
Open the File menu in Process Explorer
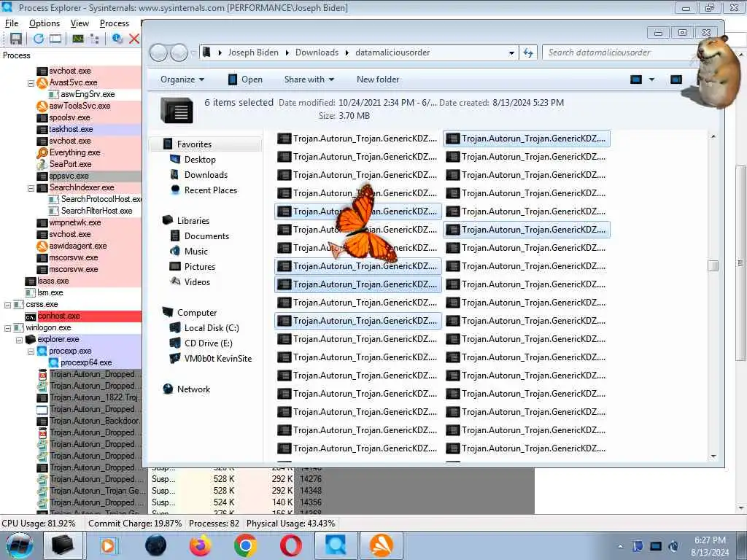(12, 23)
